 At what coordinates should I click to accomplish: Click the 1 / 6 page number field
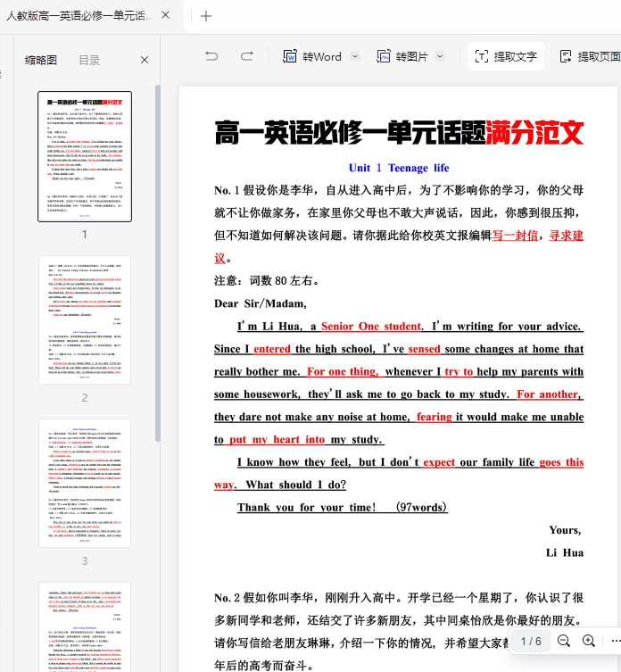point(531,641)
